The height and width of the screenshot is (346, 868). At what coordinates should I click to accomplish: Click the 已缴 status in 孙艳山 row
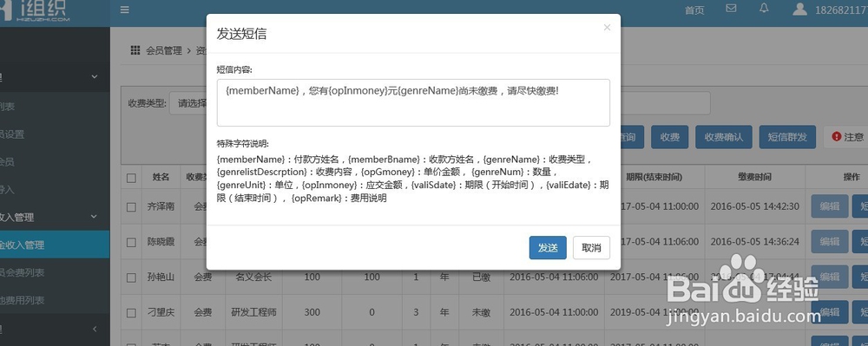pyautogui.click(x=481, y=277)
